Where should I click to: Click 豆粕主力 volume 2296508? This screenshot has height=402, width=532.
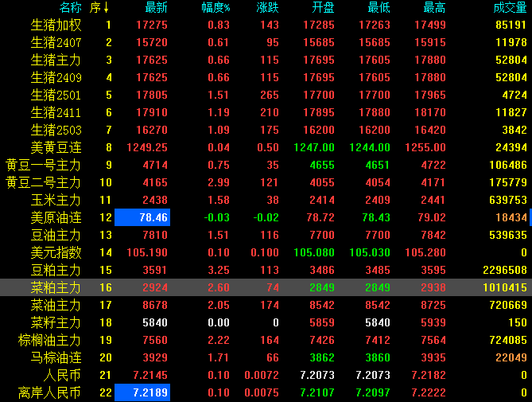(505, 271)
